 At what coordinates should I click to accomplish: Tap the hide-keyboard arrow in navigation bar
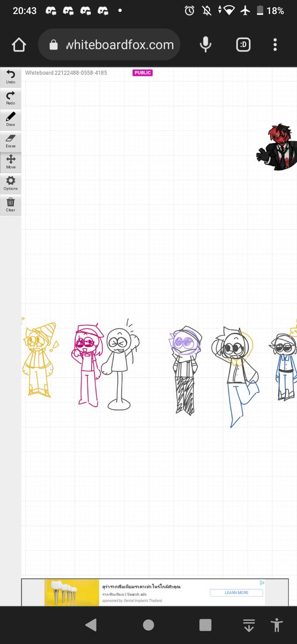[249, 625]
